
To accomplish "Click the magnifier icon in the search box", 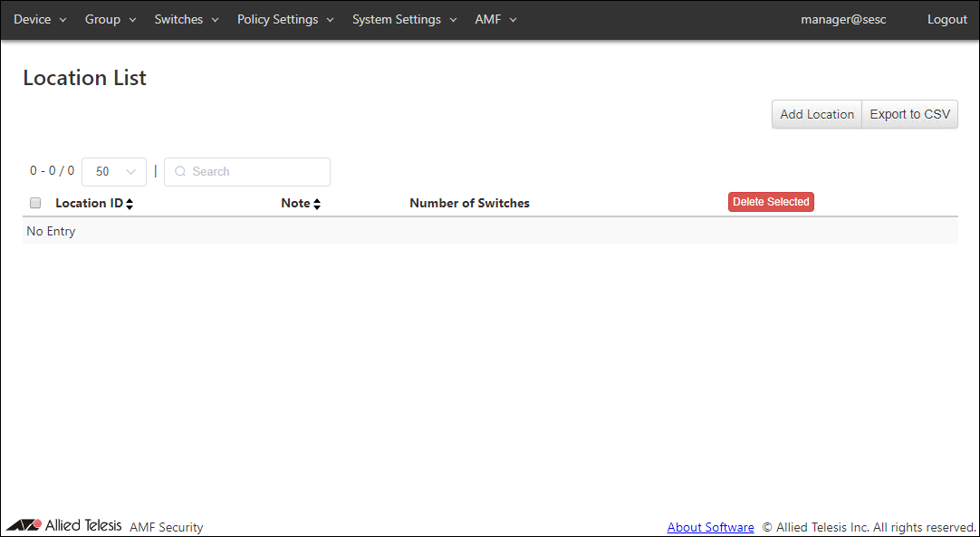I will [180, 172].
